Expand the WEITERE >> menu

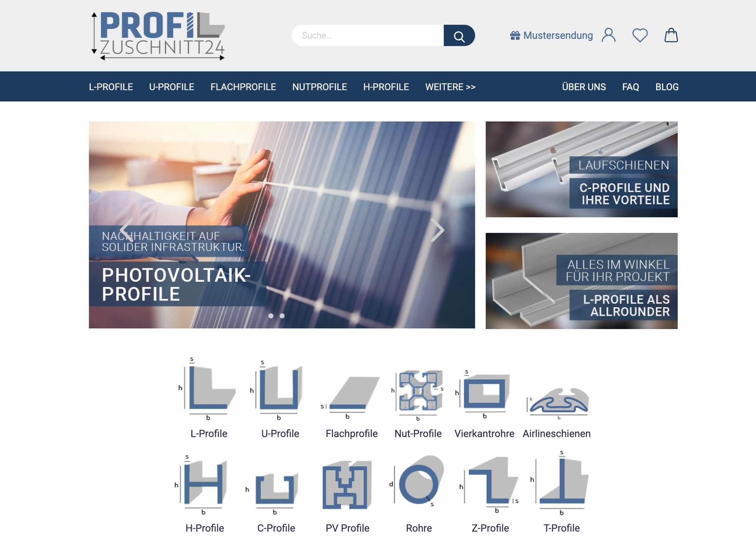(450, 87)
